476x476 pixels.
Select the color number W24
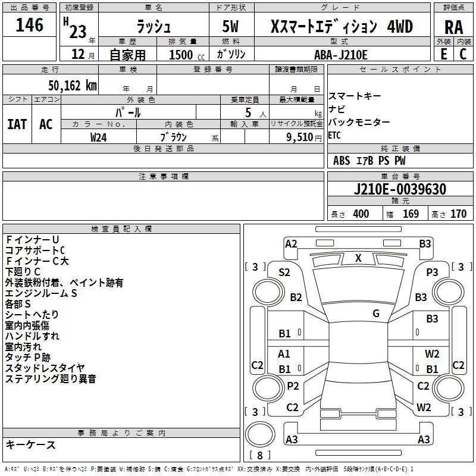pyautogui.click(x=99, y=137)
